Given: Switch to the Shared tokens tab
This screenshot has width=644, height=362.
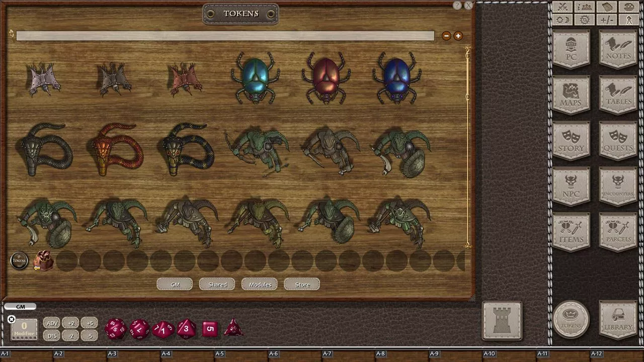Looking at the screenshot, I should tap(217, 285).
